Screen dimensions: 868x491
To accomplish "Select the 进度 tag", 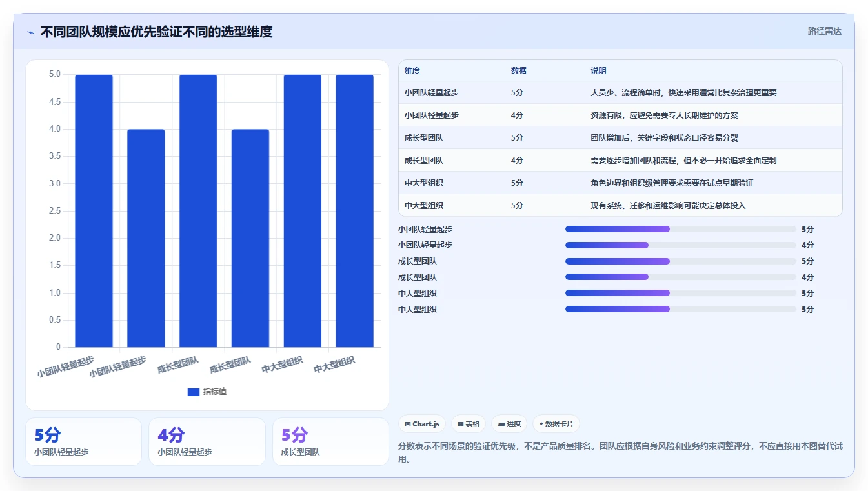I will tap(509, 424).
